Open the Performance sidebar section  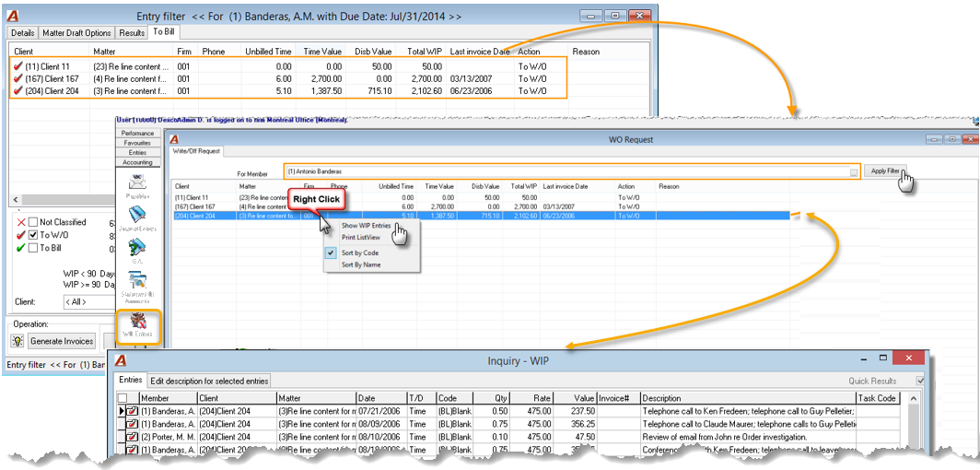tap(137, 133)
